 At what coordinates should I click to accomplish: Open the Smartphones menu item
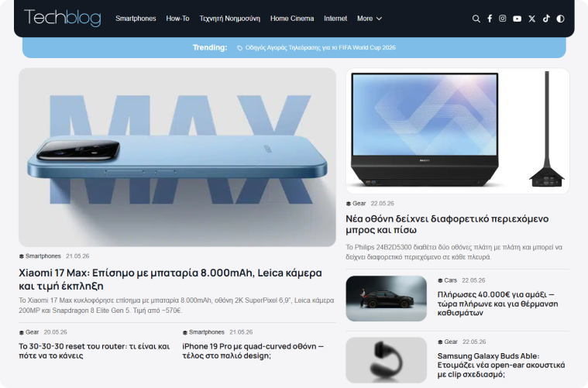pos(136,19)
